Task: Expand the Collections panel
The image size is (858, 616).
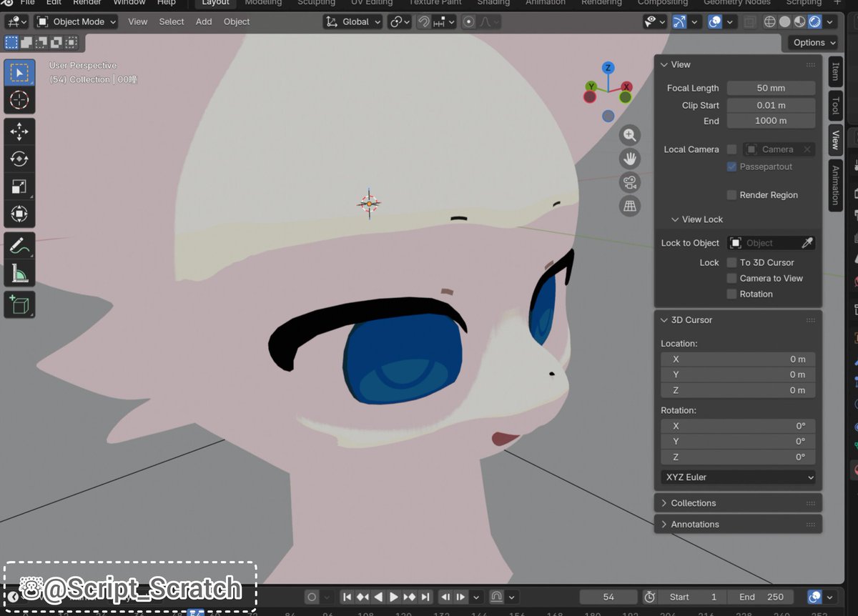Action: [x=738, y=503]
